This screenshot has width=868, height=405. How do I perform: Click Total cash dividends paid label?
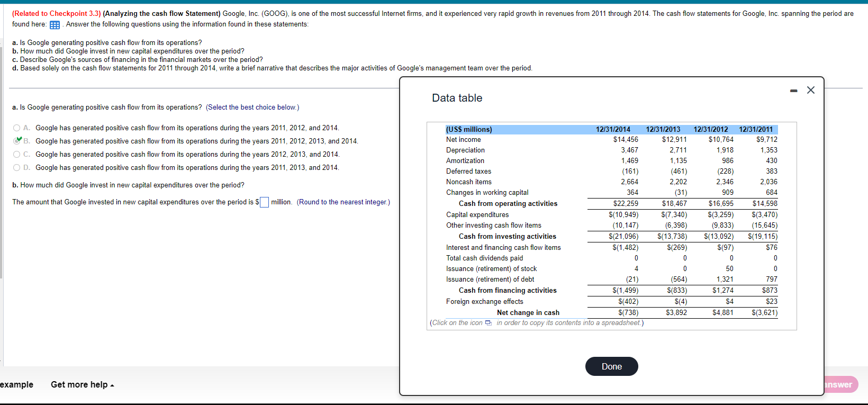pyautogui.click(x=484, y=258)
